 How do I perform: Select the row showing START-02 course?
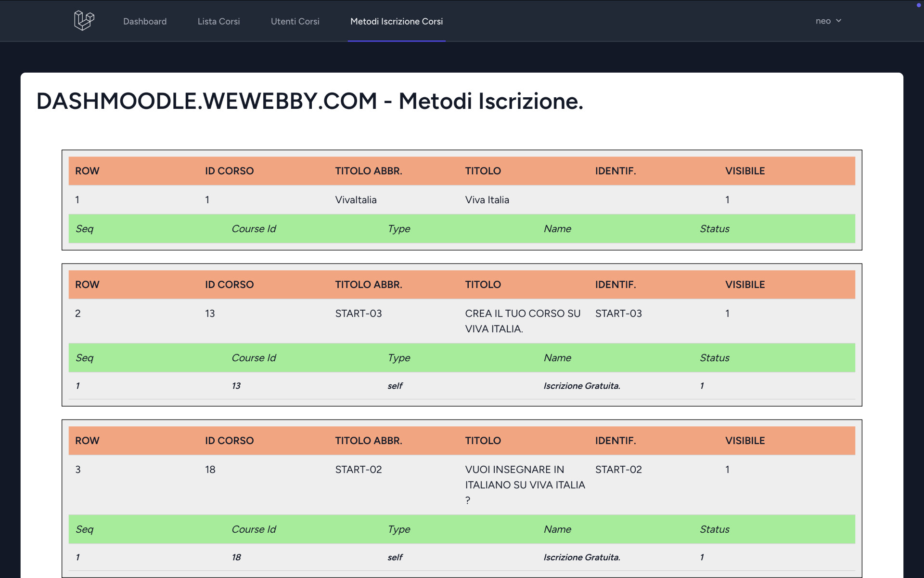click(358, 469)
